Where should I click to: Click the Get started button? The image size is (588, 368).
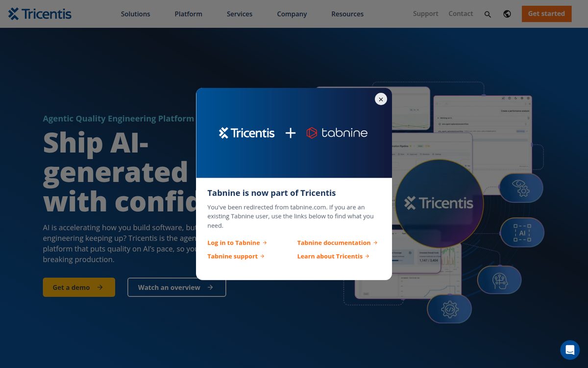[x=546, y=14]
